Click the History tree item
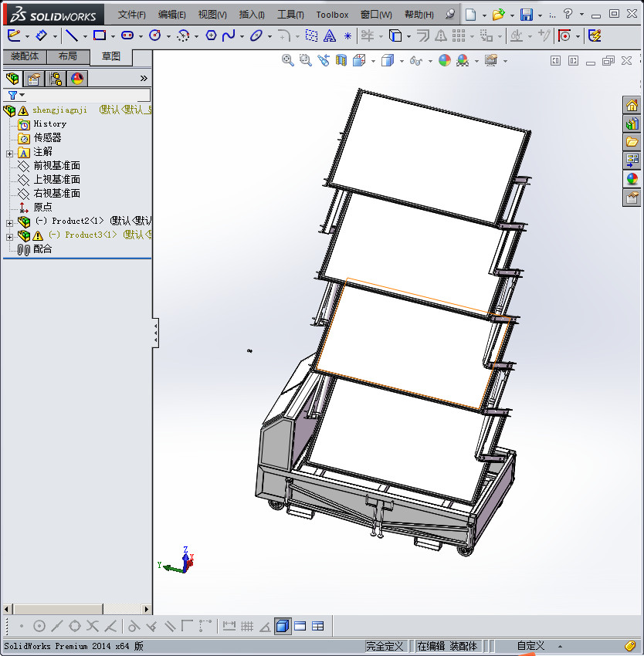 coord(50,123)
